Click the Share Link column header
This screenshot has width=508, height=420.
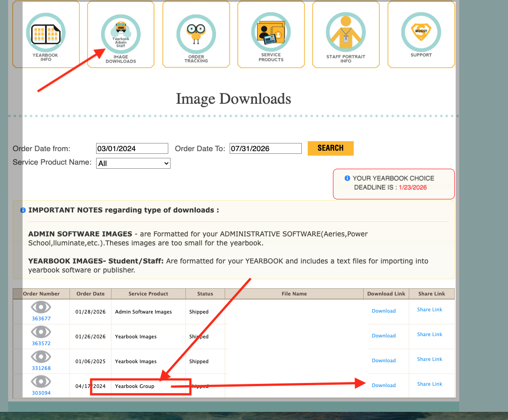[432, 294]
